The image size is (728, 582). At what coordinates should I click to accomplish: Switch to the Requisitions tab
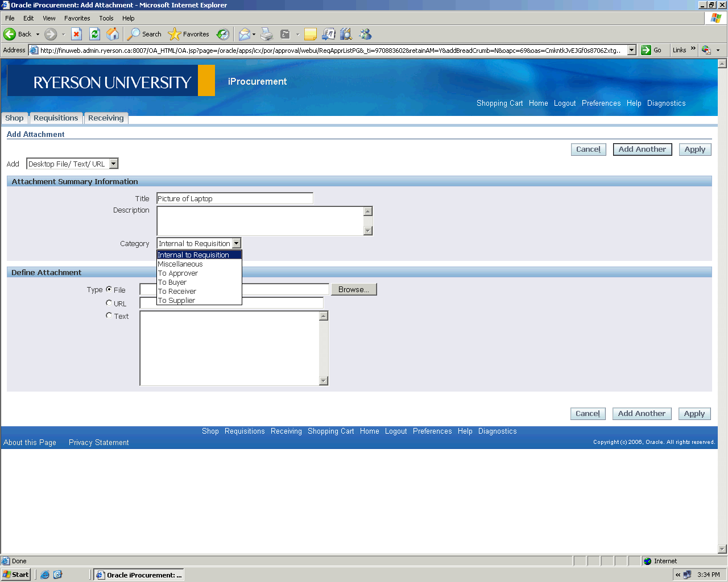click(56, 118)
